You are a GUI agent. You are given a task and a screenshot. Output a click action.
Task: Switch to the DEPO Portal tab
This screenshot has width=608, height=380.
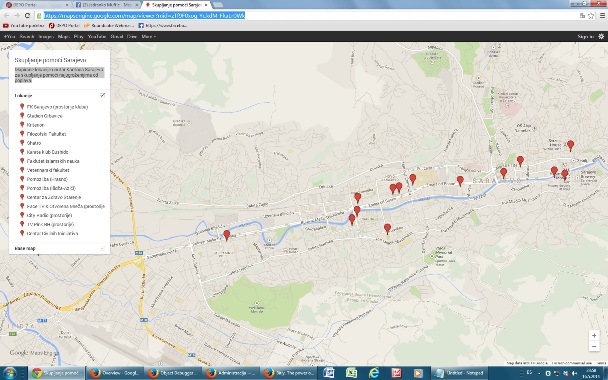(36, 5)
